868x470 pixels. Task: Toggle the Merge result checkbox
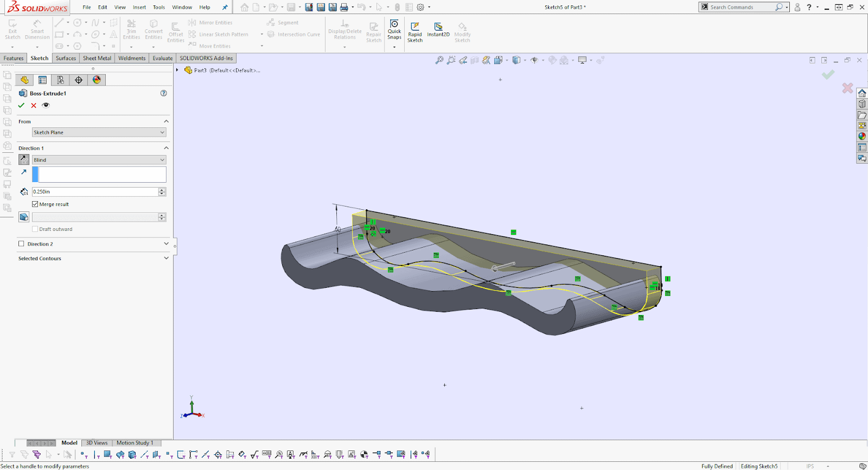[x=35, y=204]
